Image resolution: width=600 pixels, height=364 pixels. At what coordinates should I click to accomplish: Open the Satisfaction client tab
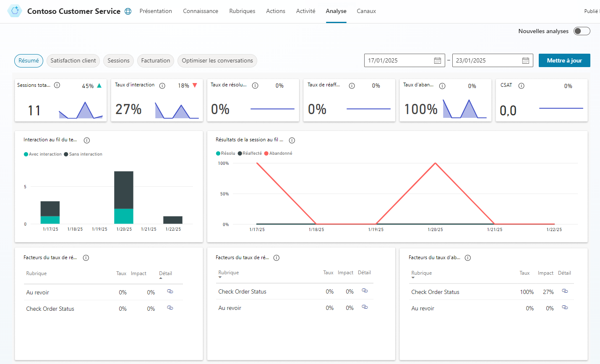(73, 61)
